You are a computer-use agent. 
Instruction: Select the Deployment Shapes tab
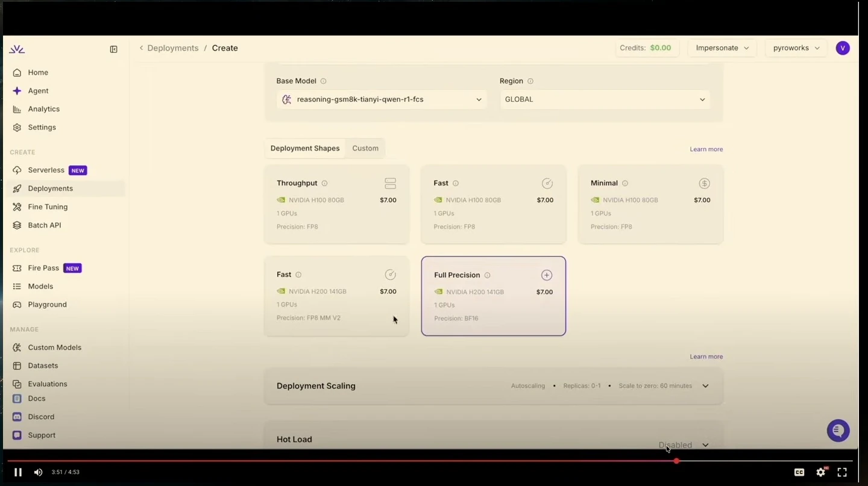coord(305,148)
